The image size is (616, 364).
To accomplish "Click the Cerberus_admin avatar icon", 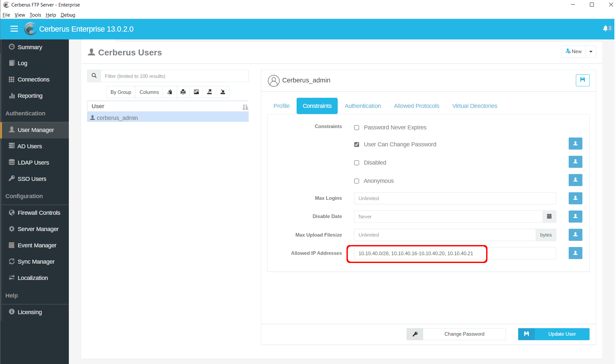I will coord(273,80).
